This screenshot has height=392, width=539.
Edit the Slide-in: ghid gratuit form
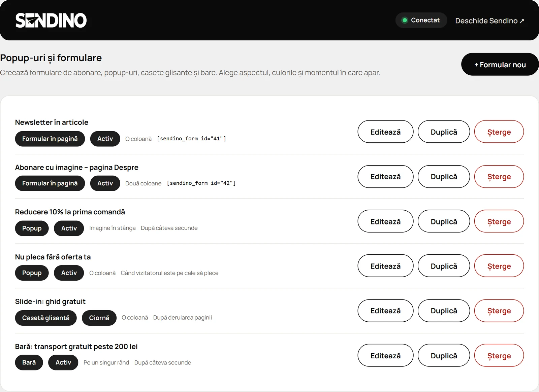click(x=385, y=311)
